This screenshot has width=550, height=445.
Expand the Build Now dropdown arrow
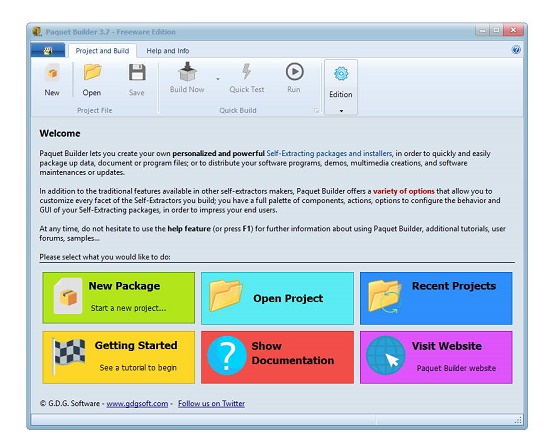point(218,79)
